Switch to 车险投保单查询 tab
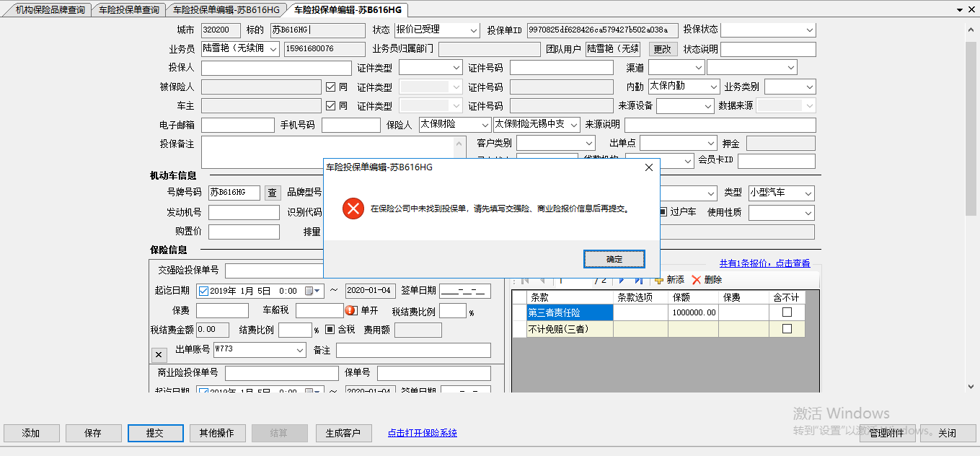The image size is (980, 456). [x=128, y=10]
